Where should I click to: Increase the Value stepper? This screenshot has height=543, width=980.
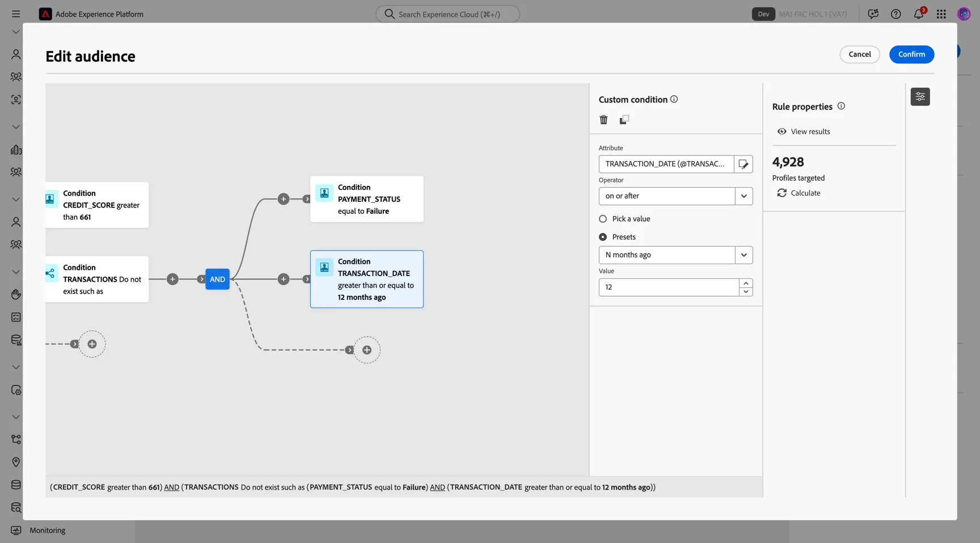(x=746, y=283)
